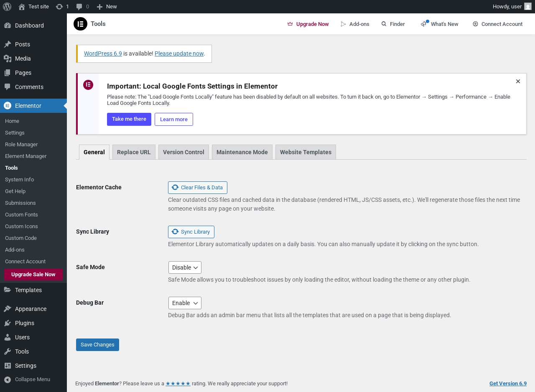The image size is (535, 392).
Task: Click the five-star rating link
Action: [178, 384]
